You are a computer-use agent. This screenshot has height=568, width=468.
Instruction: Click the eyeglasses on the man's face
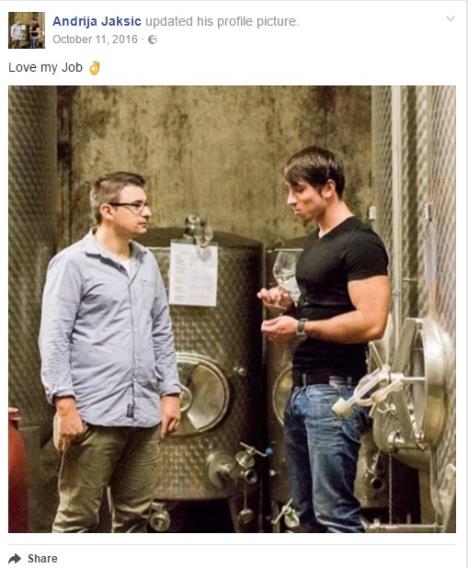click(x=131, y=206)
